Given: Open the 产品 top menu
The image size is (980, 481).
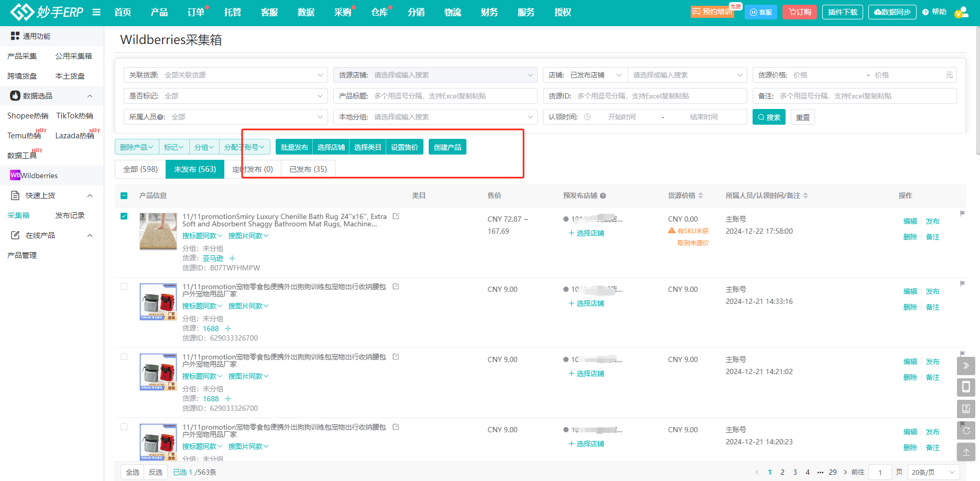Looking at the screenshot, I should (159, 12).
